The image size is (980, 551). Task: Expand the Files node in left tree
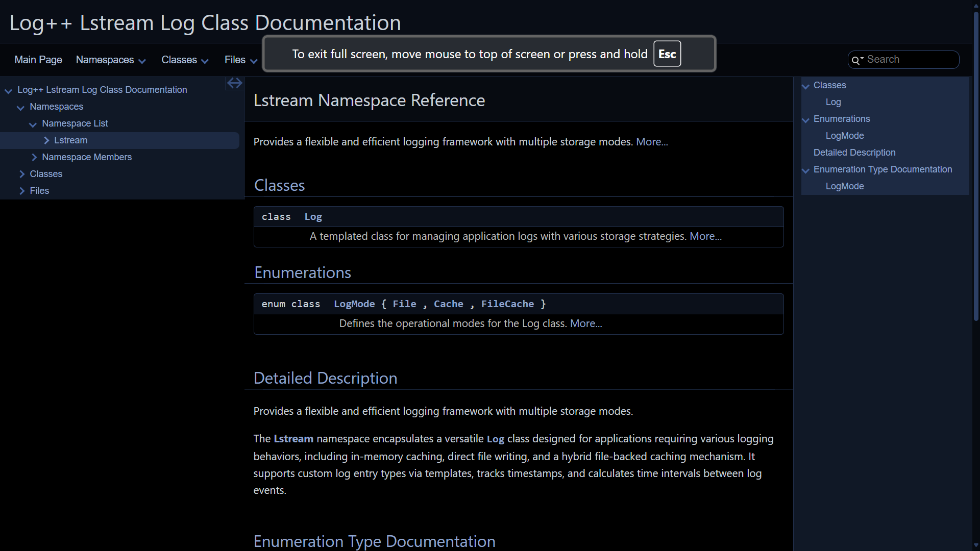[x=22, y=191]
